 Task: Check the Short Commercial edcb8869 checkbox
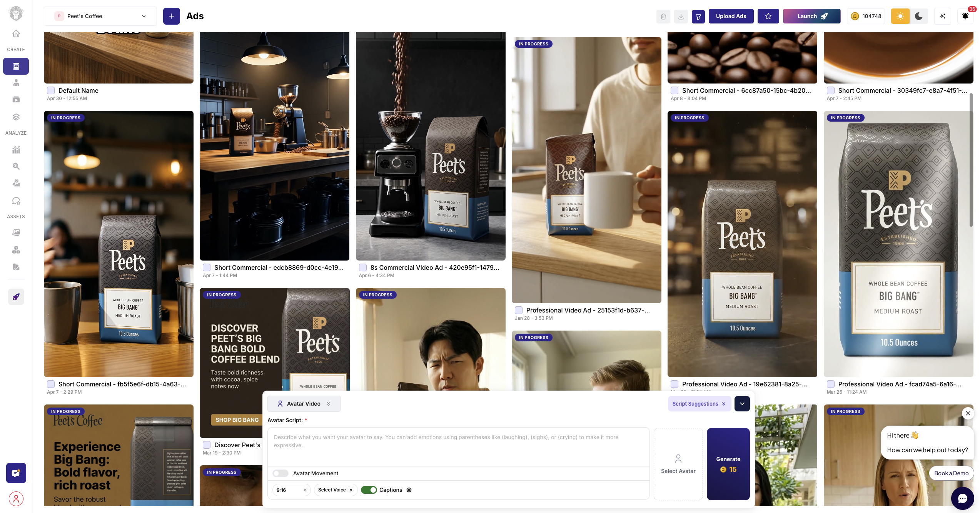coord(207,267)
